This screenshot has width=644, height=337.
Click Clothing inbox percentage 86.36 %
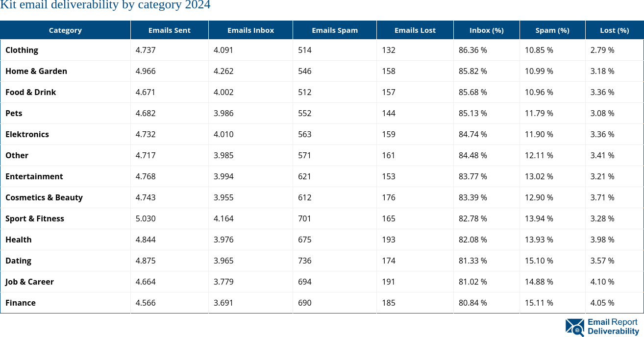[x=473, y=50]
